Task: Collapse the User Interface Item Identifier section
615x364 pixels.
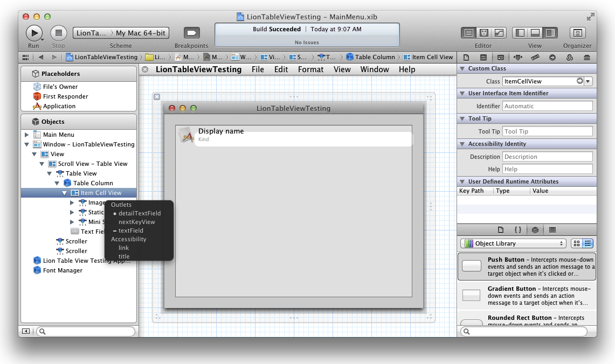Action: (462, 93)
